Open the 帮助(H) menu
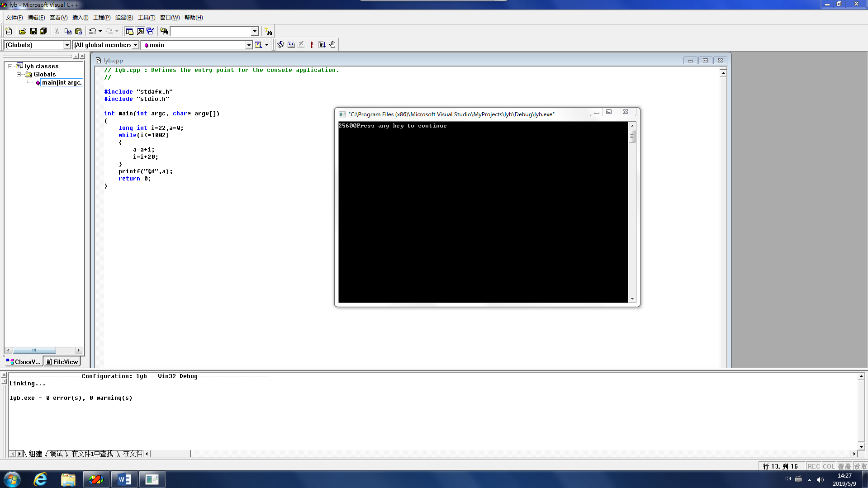Image resolution: width=868 pixels, height=488 pixels. point(194,18)
